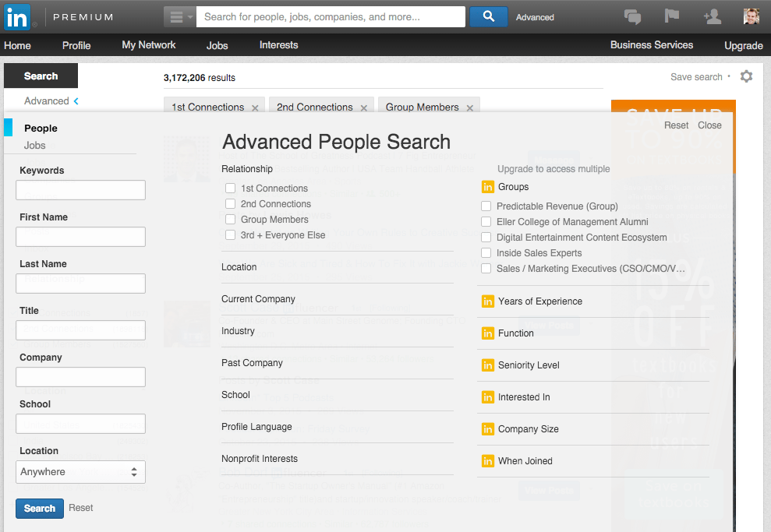Check the 2nd Connections checkbox
This screenshot has height=532, width=771.
[x=230, y=204]
